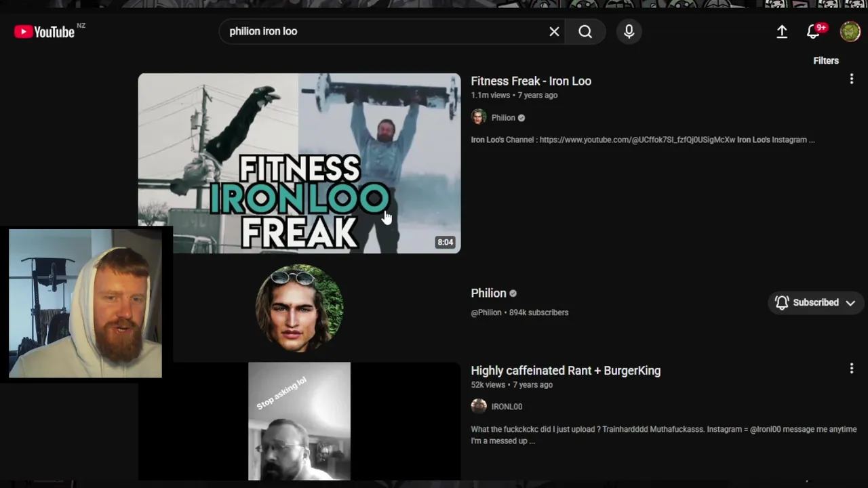The width and height of the screenshot is (868, 488).
Task: Open Philion channel avatar beside Fitness Freak video
Action: pos(479,117)
